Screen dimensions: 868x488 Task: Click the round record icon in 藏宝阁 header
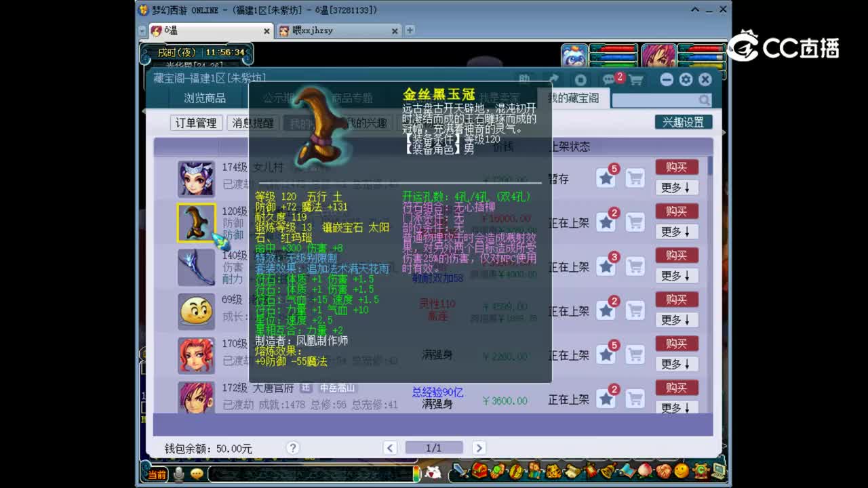click(580, 79)
